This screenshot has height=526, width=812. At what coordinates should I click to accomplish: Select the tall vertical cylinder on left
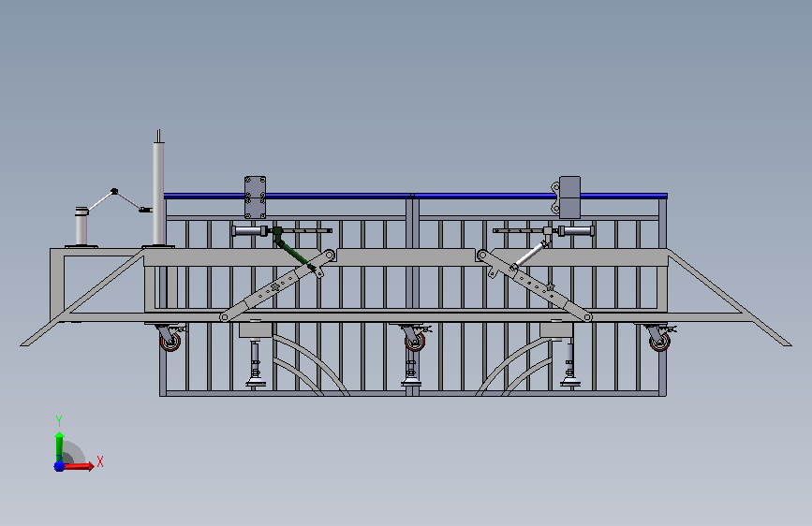pyautogui.click(x=158, y=193)
